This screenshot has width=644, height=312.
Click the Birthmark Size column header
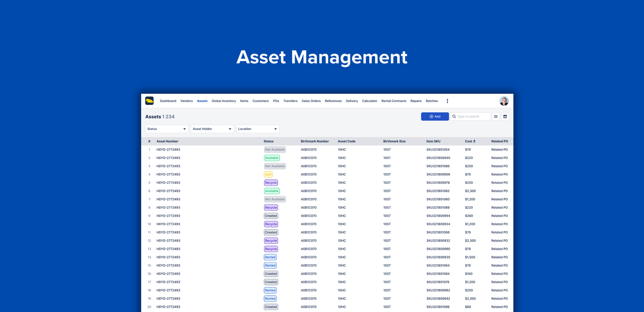pyautogui.click(x=394, y=141)
